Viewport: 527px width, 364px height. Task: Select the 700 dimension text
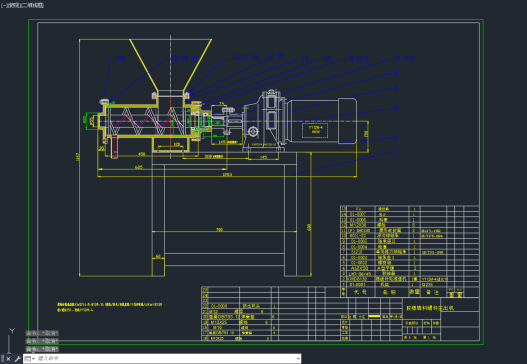pos(219,230)
